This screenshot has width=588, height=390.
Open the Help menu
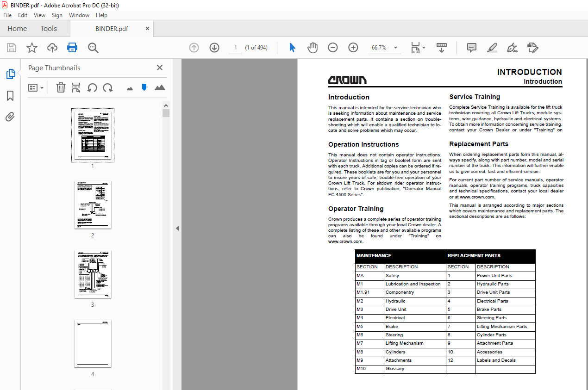(x=101, y=15)
